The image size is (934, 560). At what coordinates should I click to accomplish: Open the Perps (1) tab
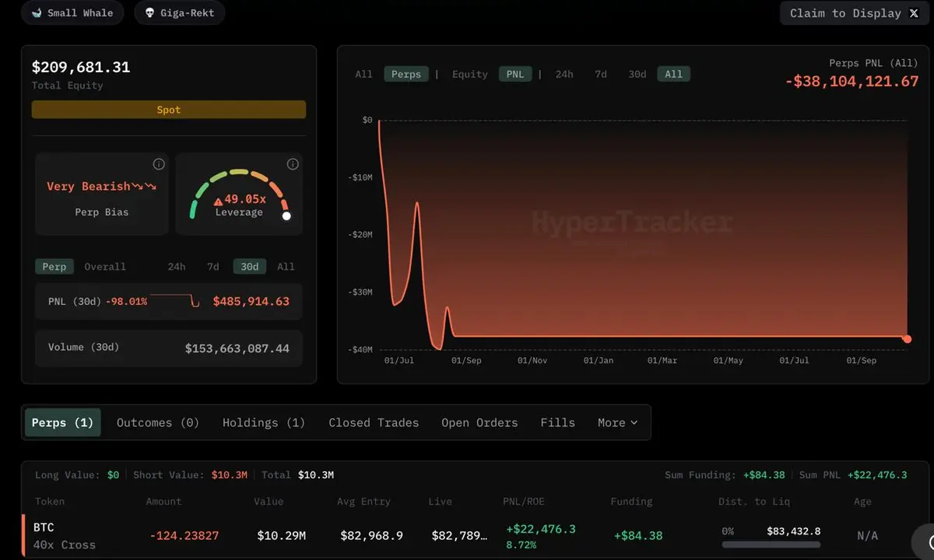click(x=63, y=422)
